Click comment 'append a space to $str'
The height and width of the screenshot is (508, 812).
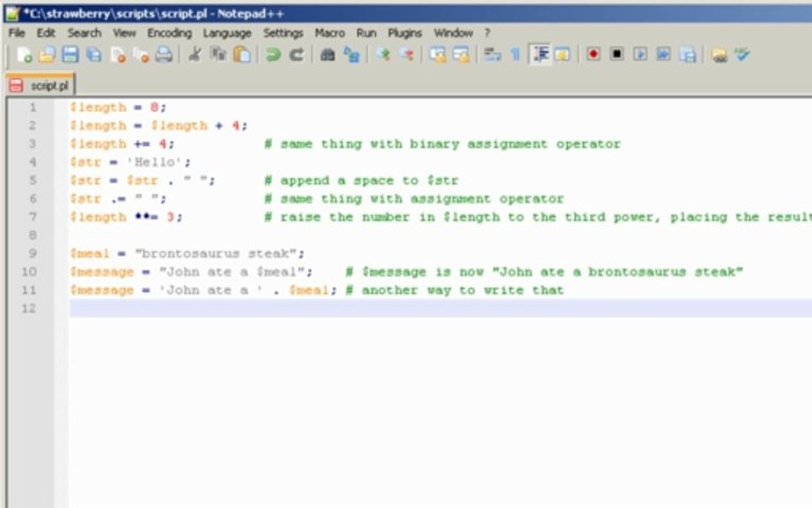pos(369,181)
